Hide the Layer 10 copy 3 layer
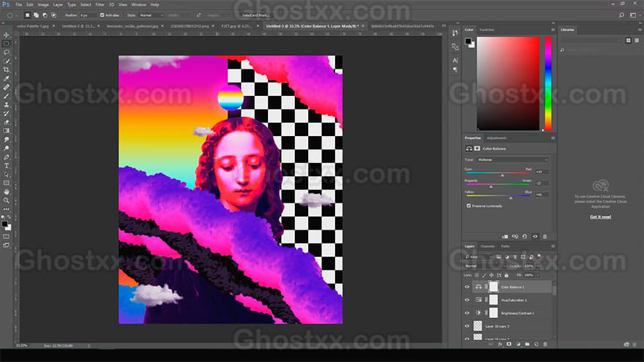Viewport: 644px width, 362px height. pos(467,326)
